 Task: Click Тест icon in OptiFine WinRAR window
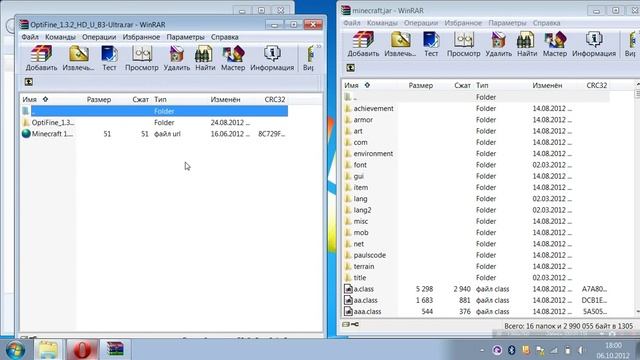pyautogui.click(x=109, y=59)
